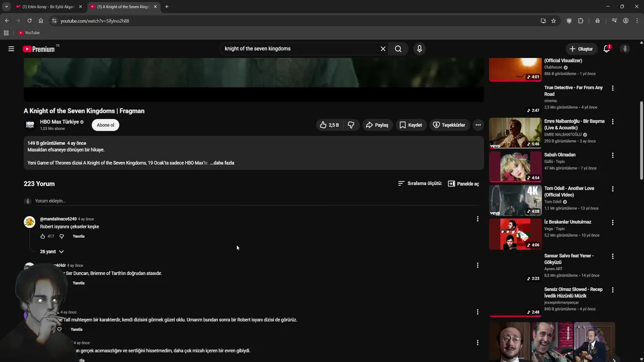This screenshot has height=362, width=644.
Task: Click the YouTube Premium logo
Action: tap(39, 49)
